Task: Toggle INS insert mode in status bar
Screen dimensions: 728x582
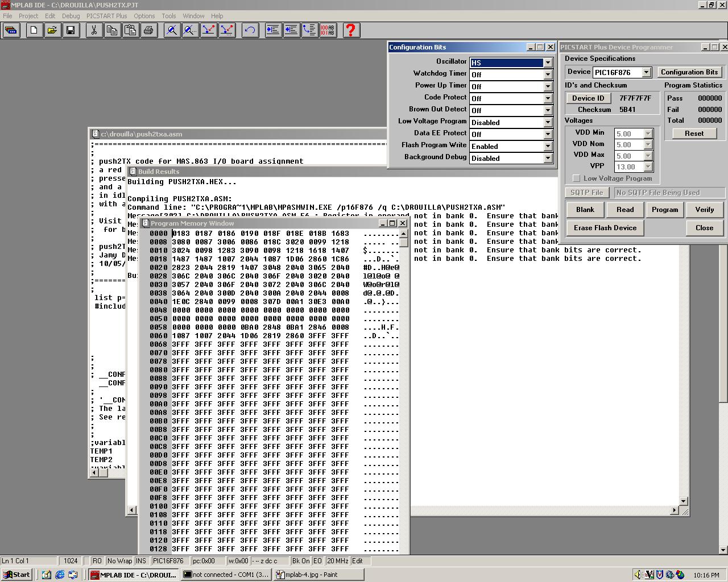Action: [141, 561]
